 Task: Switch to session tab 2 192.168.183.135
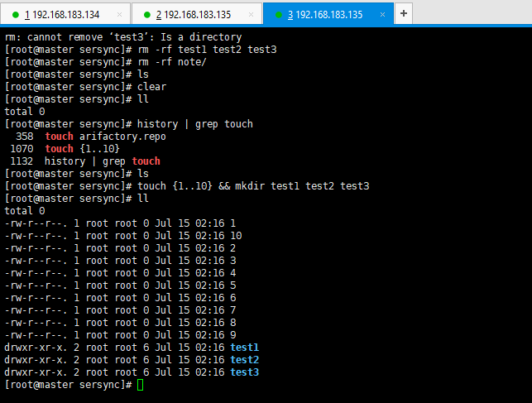(x=197, y=14)
